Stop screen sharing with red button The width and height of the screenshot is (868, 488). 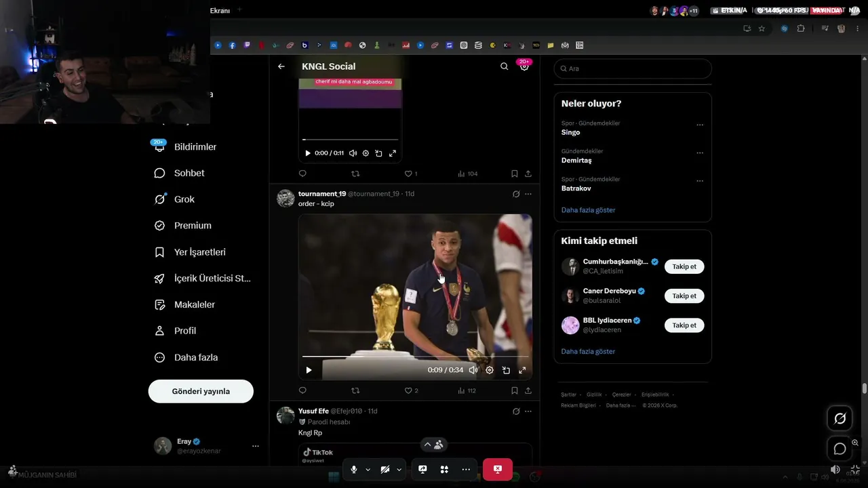(x=498, y=470)
